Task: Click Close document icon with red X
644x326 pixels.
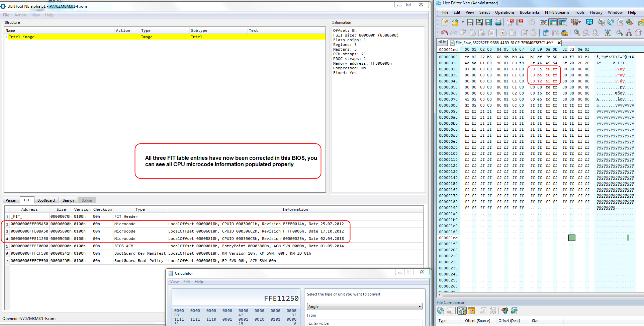Action: [x=510, y=22]
